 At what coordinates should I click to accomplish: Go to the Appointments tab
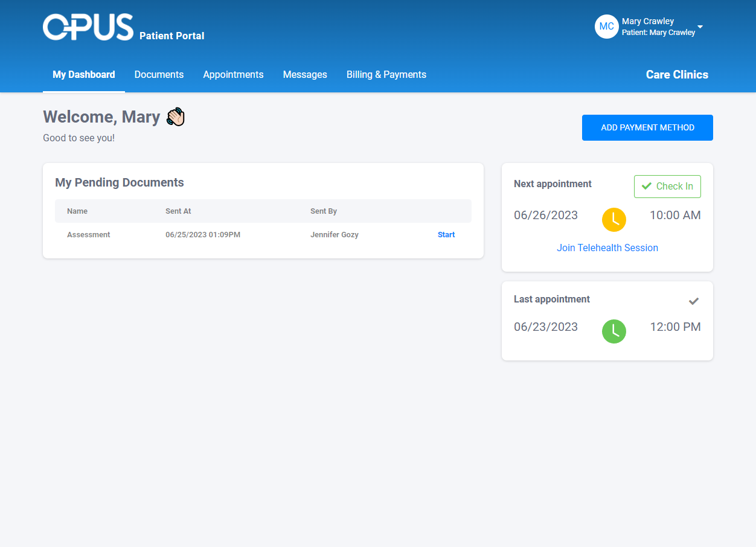(x=233, y=75)
